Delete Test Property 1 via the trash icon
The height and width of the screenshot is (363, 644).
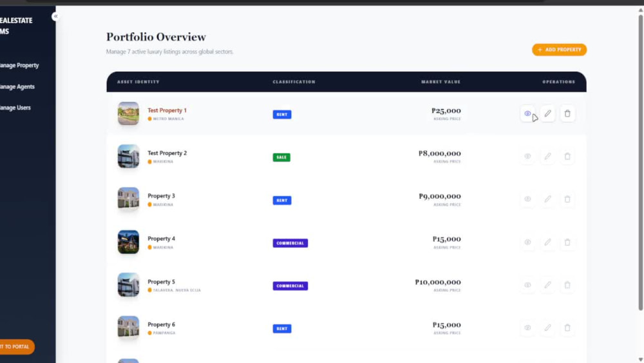point(567,113)
